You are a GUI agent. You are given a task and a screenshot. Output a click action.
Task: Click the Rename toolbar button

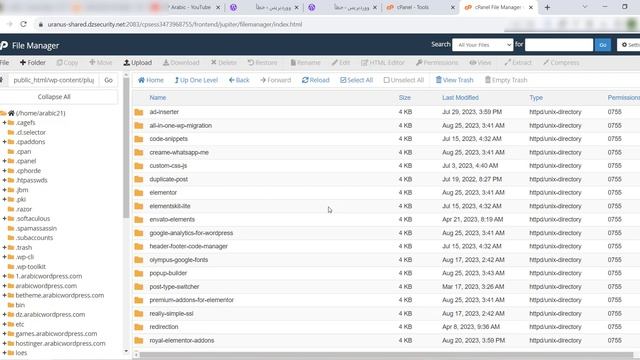point(305,62)
